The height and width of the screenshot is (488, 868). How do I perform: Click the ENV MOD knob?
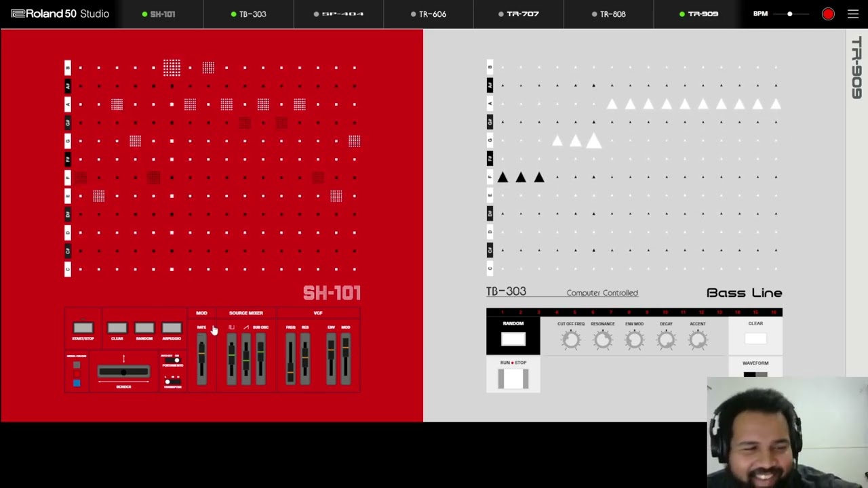point(634,340)
